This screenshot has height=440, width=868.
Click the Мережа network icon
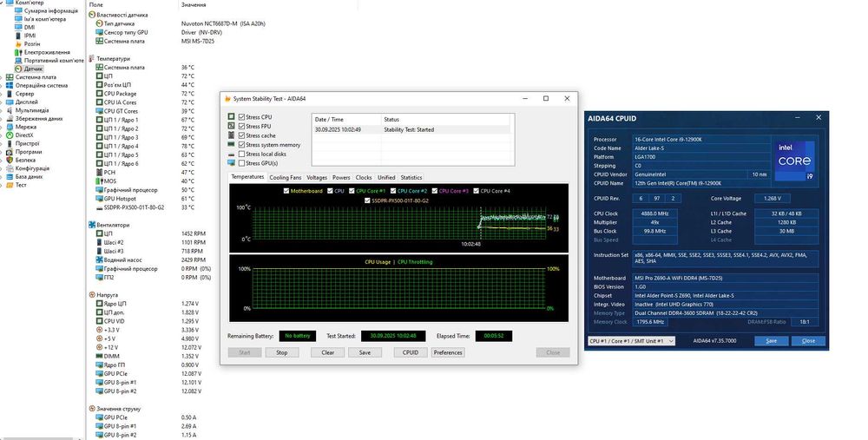pyautogui.click(x=10, y=127)
